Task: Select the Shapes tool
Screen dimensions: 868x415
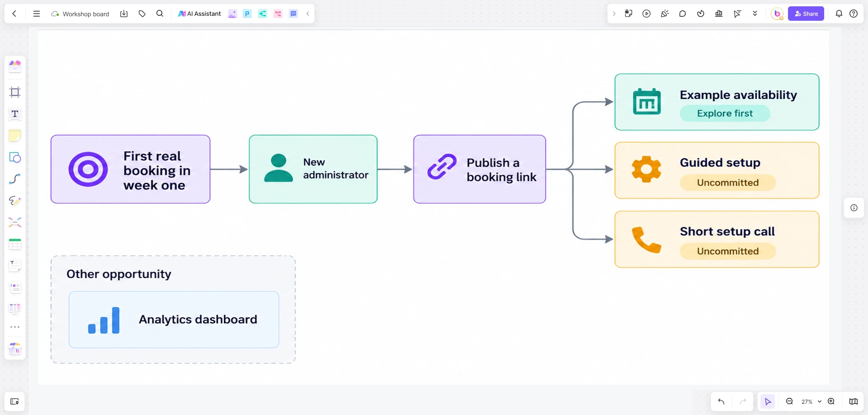Action: click(x=15, y=157)
